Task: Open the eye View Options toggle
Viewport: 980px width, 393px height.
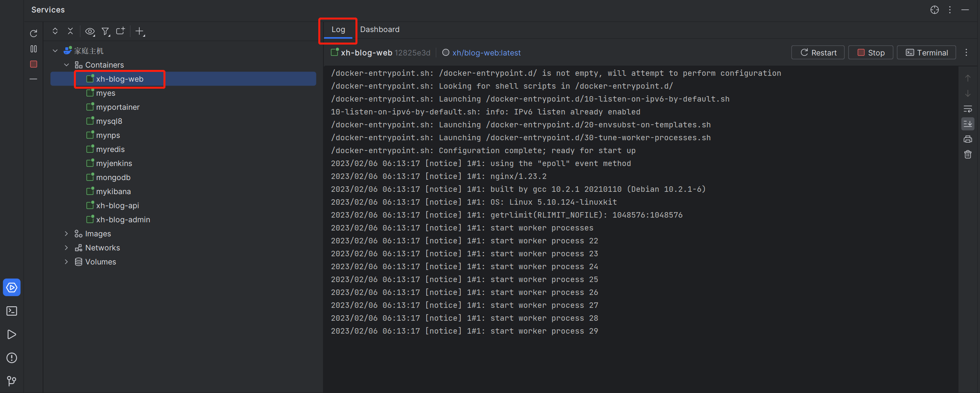Action: pyautogui.click(x=90, y=31)
